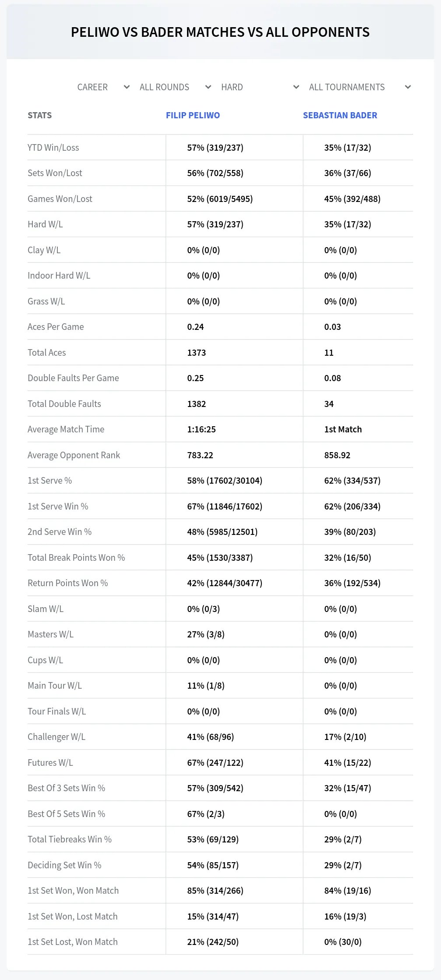
Task: Open the CAREER period dropdown
Action: pos(103,87)
